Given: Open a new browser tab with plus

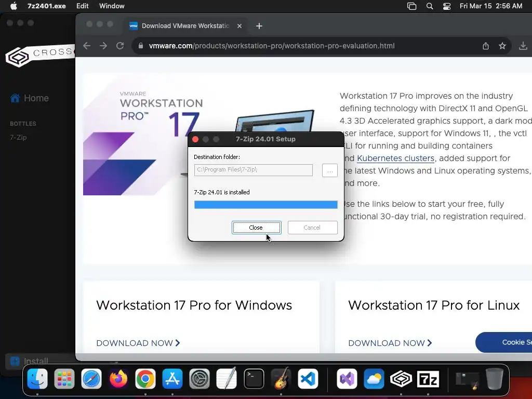Looking at the screenshot, I should [259, 26].
